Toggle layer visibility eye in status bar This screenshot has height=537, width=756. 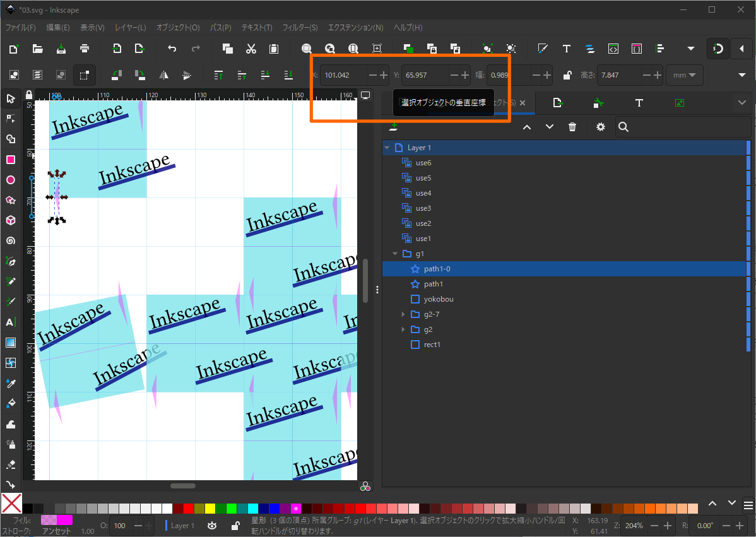pos(212,526)
